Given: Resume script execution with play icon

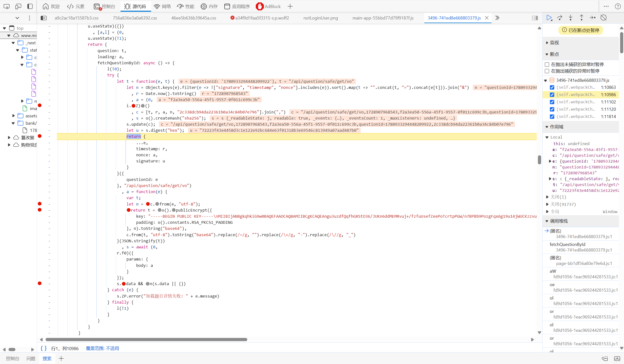Looking at the screenshot, I should tap(549, 18).
